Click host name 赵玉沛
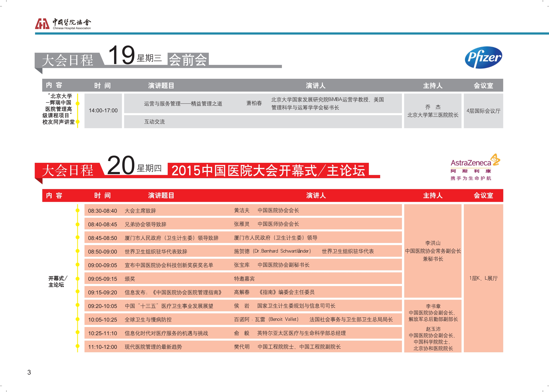This screenshot has height=392, width=549. [x=433, y=329]
